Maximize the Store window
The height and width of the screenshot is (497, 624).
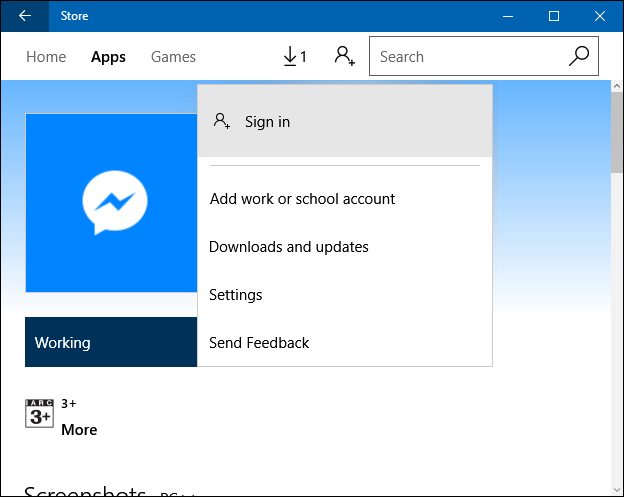(x=554, y=16)
